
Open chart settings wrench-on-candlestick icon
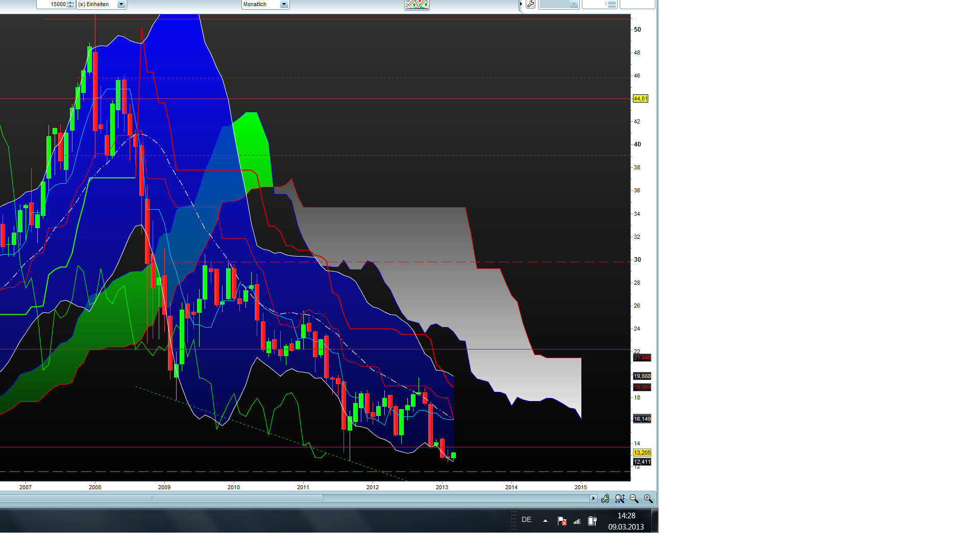(605, 498)
